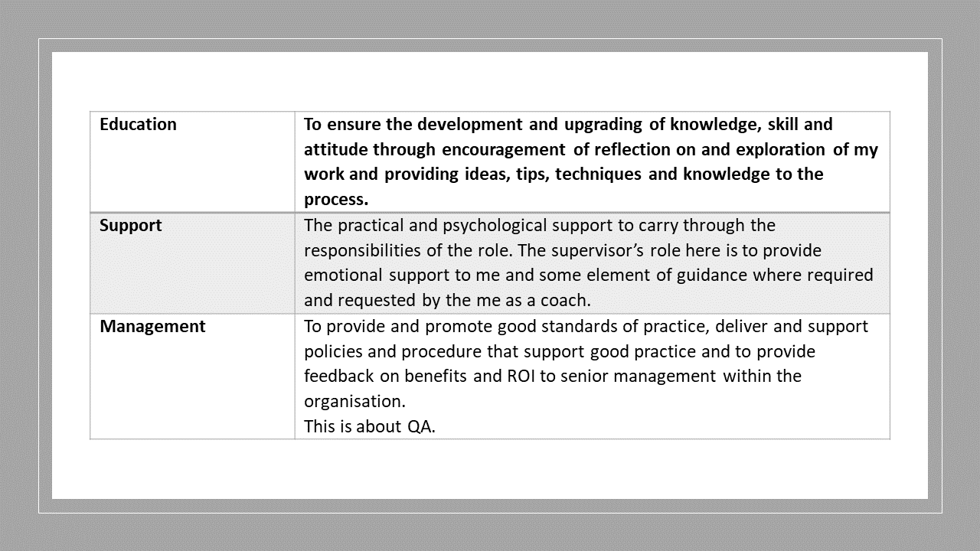Click the Management row label
Image resolution: width=980 pixels, height=551 pixels.
(152, 326)
